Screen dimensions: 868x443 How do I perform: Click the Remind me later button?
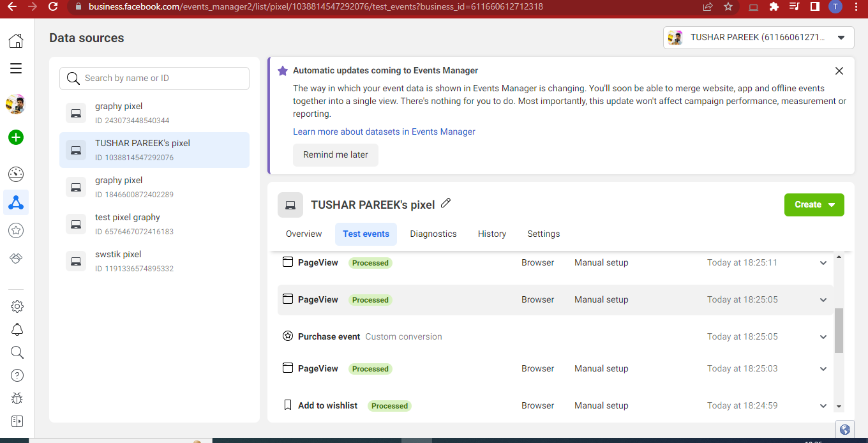336,155
